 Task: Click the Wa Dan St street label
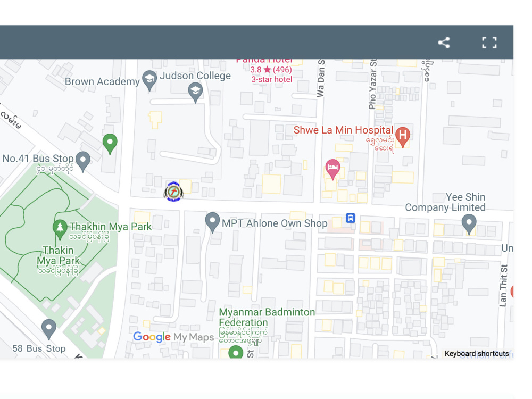(320, 79)
